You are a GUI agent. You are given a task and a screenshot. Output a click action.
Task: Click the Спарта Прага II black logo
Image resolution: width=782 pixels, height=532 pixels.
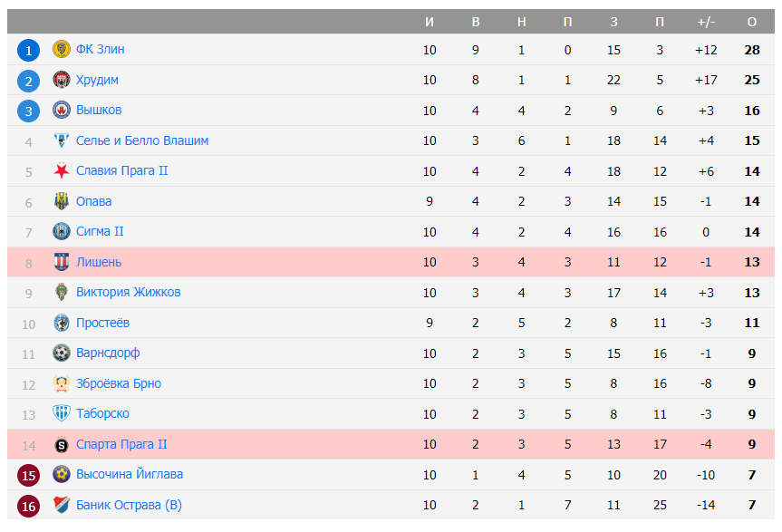[62, 444]
